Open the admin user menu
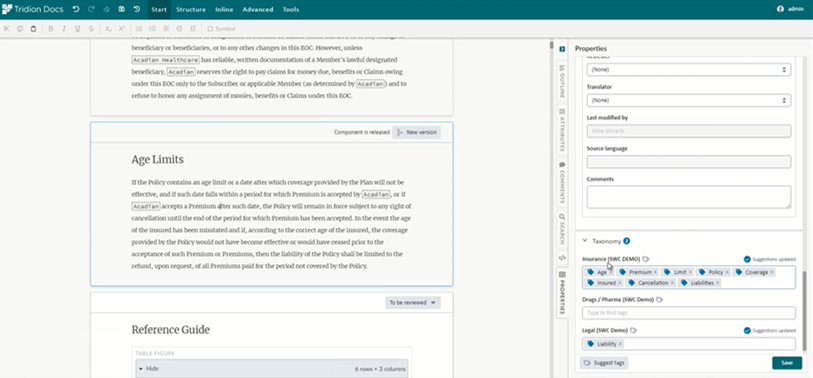Image resolution: width=813 pixels, height=378 pixels. click(x=791, y=9)
